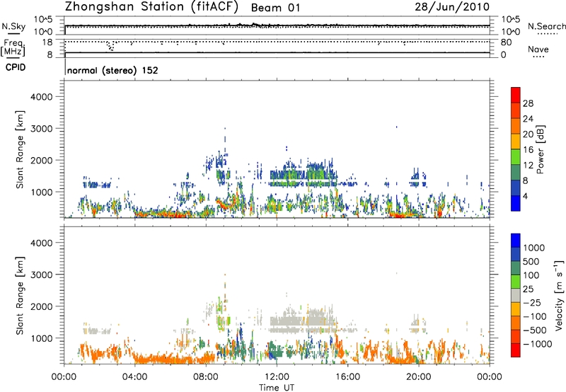Click the '20:00' time axis tick label
The width and height of the screenshot is (566, 392).
pos(418,377)
